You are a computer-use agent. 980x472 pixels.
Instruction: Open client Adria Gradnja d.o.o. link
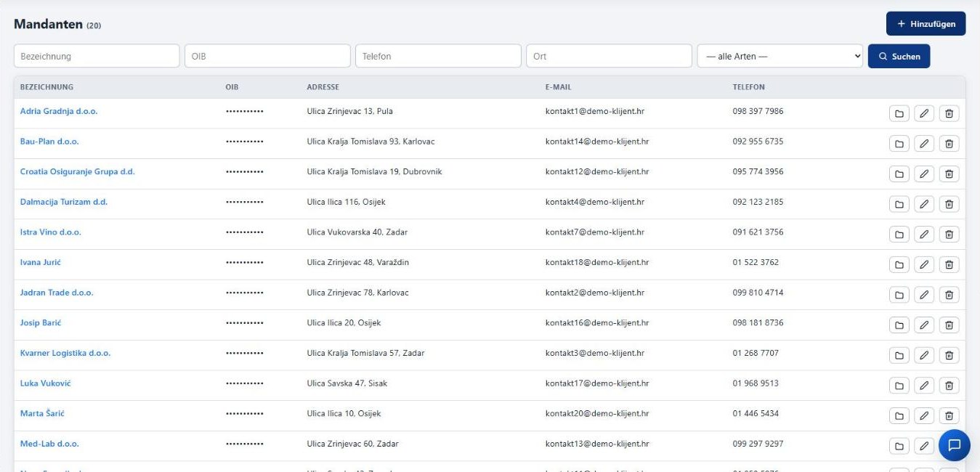pos(59,111)
